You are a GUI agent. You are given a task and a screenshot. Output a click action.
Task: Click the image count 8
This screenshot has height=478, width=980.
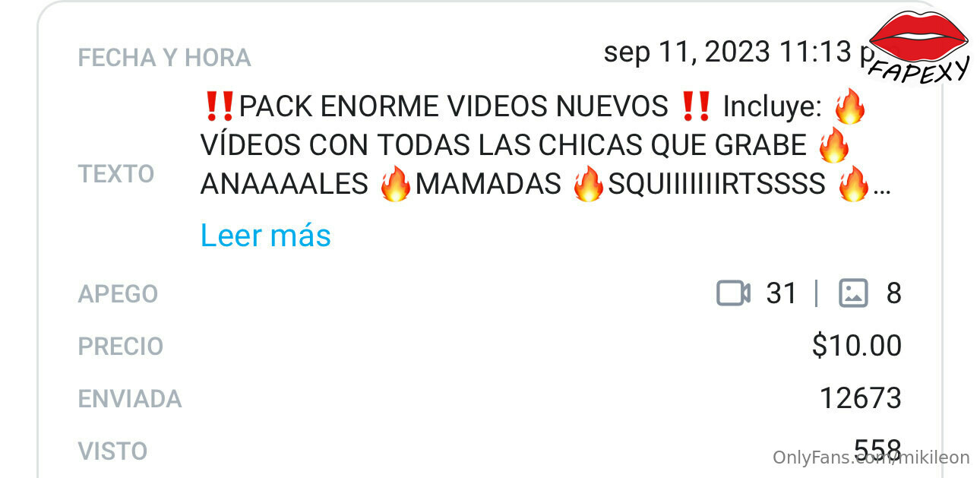tap(893, 293)
